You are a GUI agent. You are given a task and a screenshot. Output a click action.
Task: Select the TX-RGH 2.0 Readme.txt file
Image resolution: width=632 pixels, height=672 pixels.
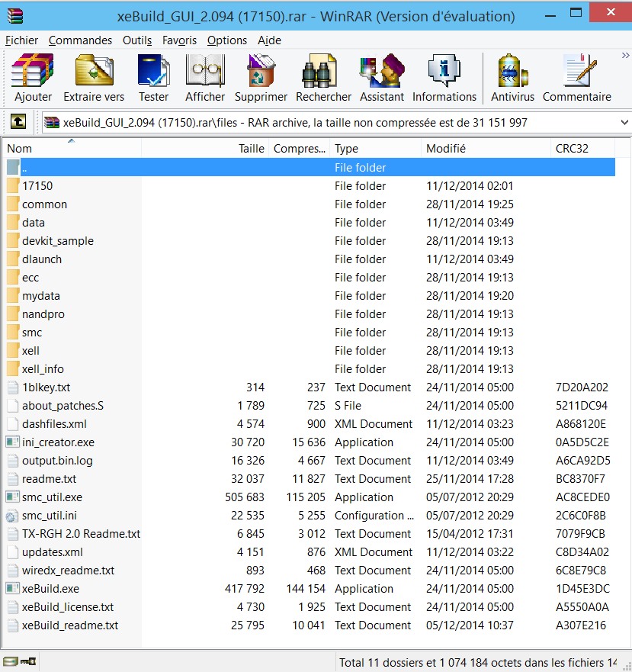pos(82,534)
